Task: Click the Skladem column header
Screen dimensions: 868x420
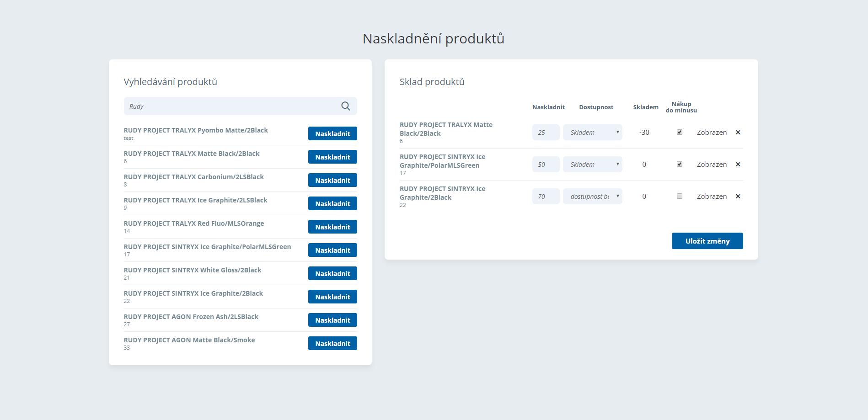Action: click(x=646, y=107)
